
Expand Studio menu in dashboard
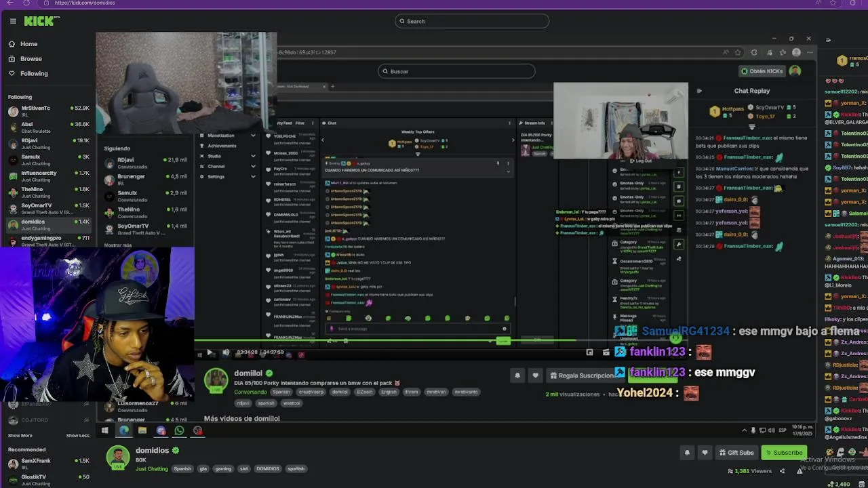tap(228, 156)
